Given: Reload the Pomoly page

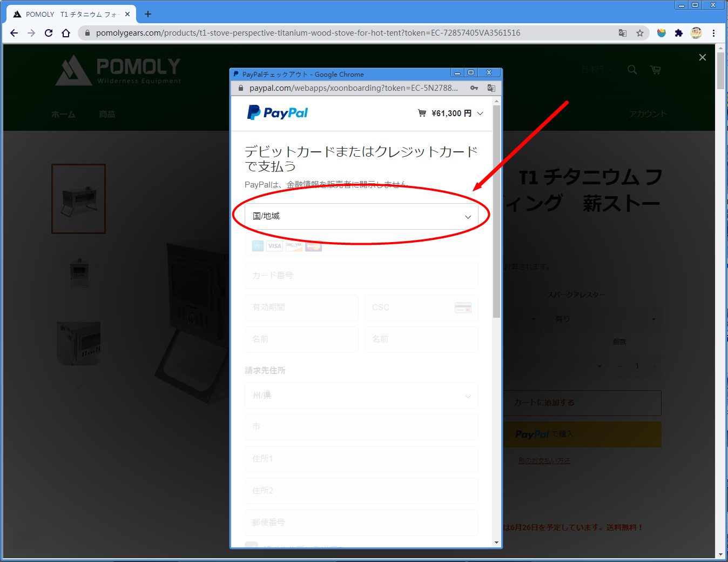Looking at the screenshot, I should (49, 33).
